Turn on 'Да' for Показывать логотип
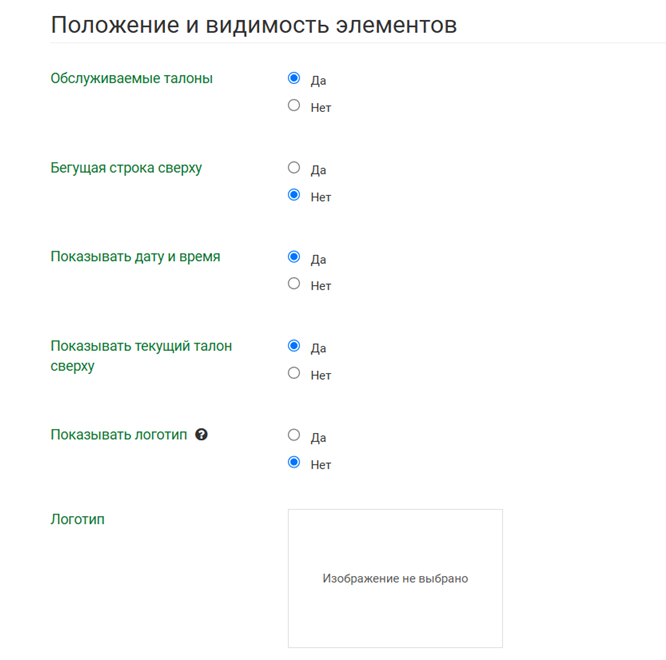 tap(294, 435)
